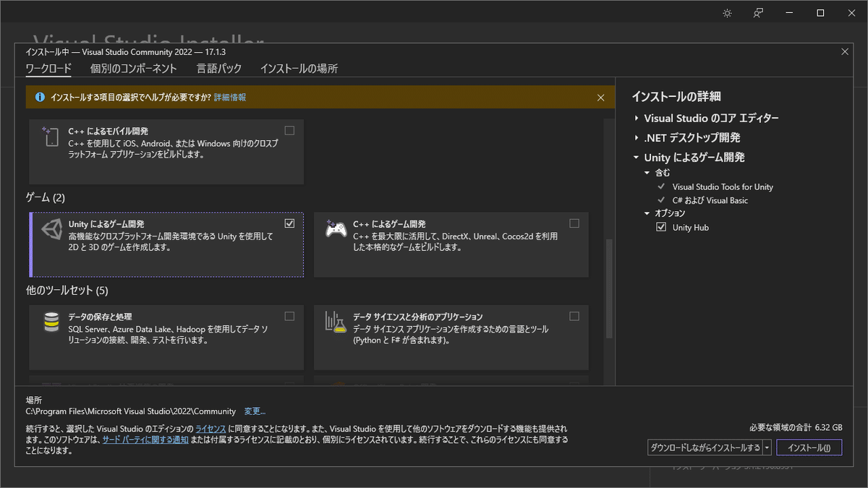
Task: Click the feedback icon in title bar
Action: click(758, 13)
